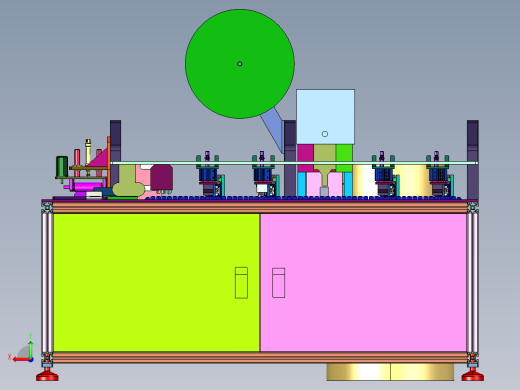Select the light blue square housing
The image size is (520, 390).
(325, 116)
